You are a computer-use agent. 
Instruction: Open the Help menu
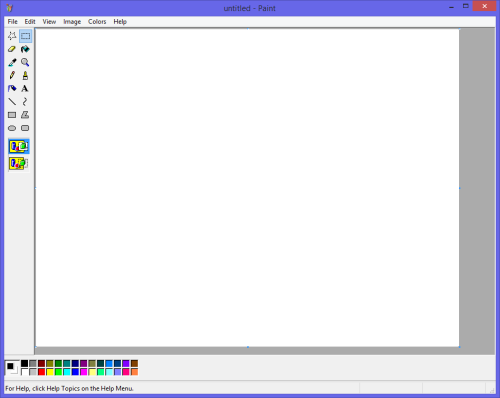120,22
